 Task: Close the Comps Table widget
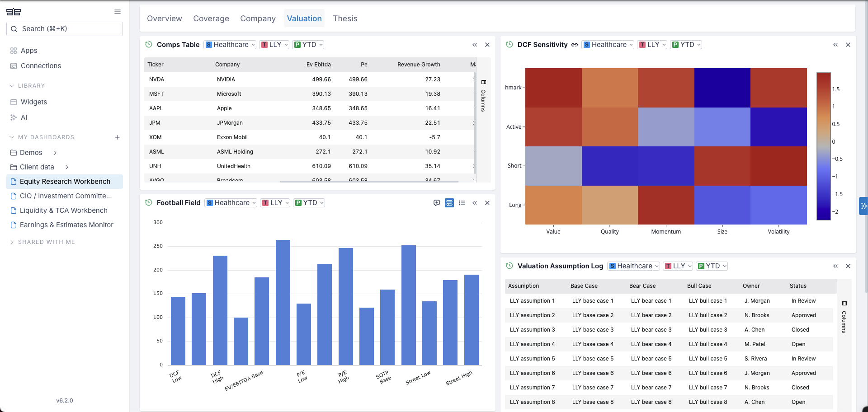[487, 45]
